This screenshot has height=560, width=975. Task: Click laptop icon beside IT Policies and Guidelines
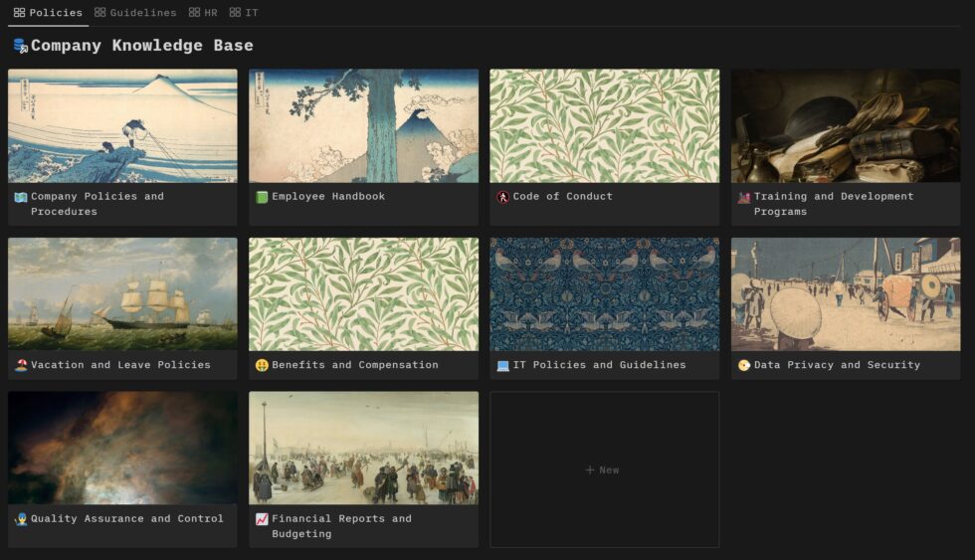[x=503, y=365]
